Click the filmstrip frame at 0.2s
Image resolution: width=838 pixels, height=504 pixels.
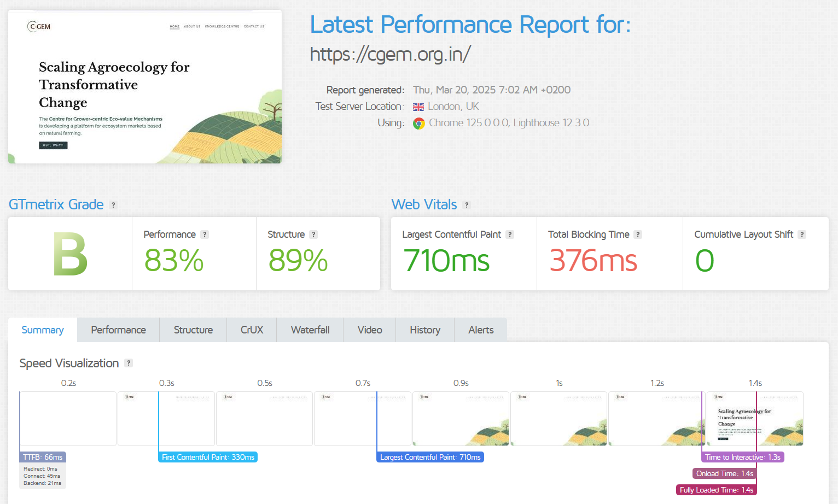tap(68, 419)
